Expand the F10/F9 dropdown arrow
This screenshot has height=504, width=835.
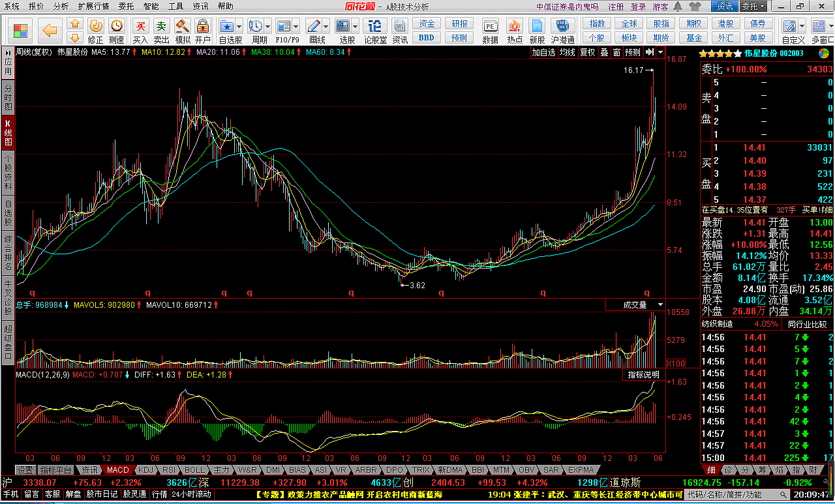[296, 27]
